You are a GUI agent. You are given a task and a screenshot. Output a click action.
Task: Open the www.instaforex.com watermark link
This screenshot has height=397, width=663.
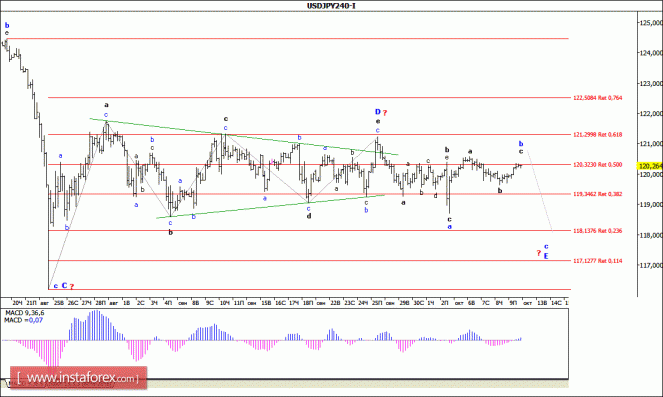(x=79, y=378)
